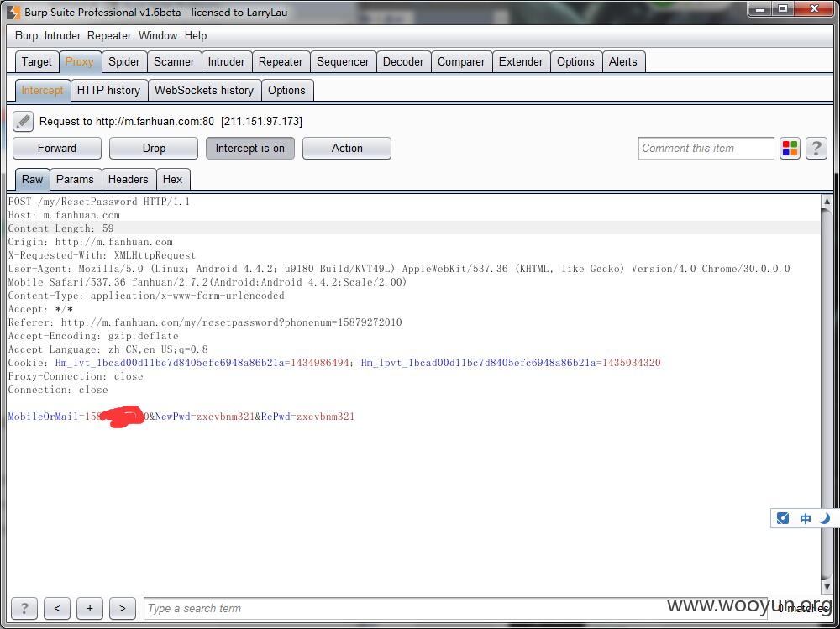Open the Help menu
The height and width of the screenshot is (629, 840).
(x=196, y=36)
